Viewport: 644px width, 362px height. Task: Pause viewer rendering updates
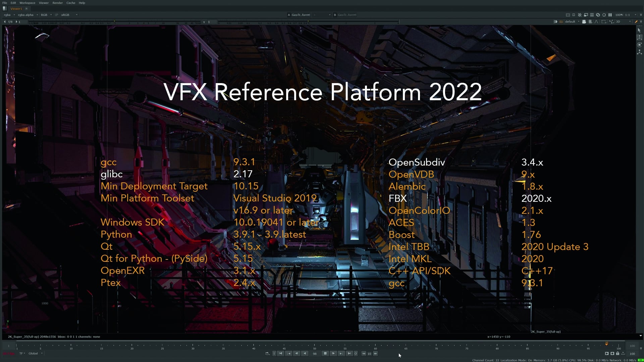(610, 15)
